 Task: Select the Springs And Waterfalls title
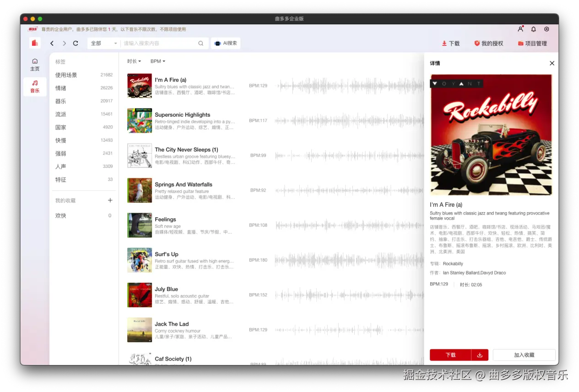(x=184, y=184)
